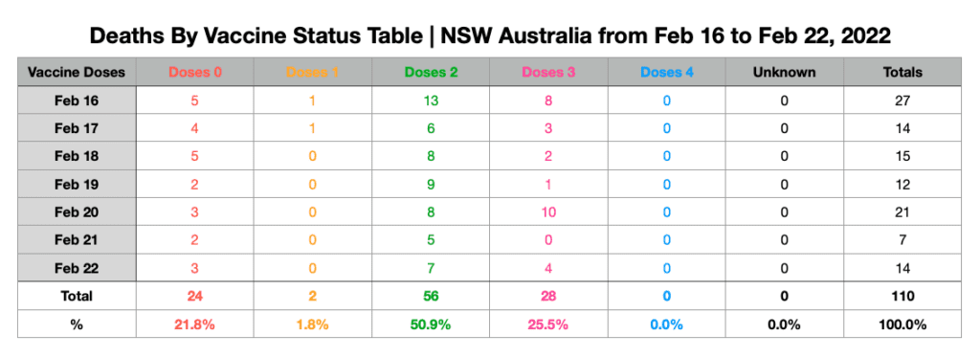Click the Totals column header
The width and height of the screenshot is (980, 357).
pos(902,72)
